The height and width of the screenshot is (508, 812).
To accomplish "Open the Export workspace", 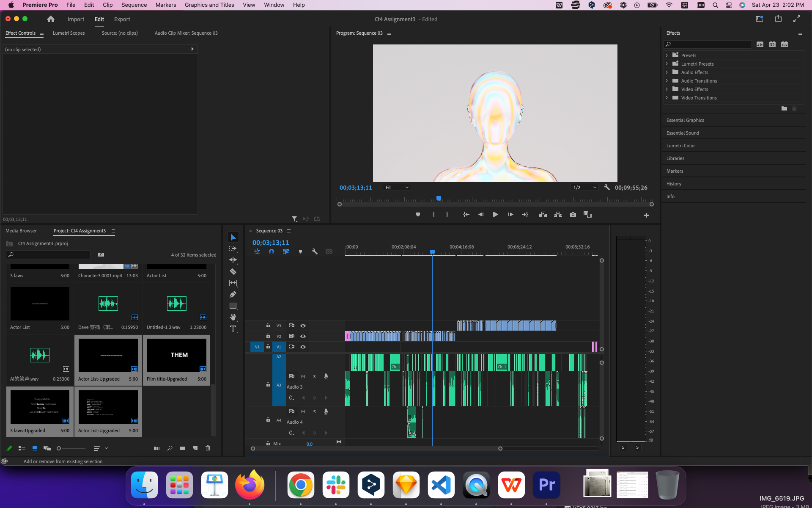I will pos(122,19).
